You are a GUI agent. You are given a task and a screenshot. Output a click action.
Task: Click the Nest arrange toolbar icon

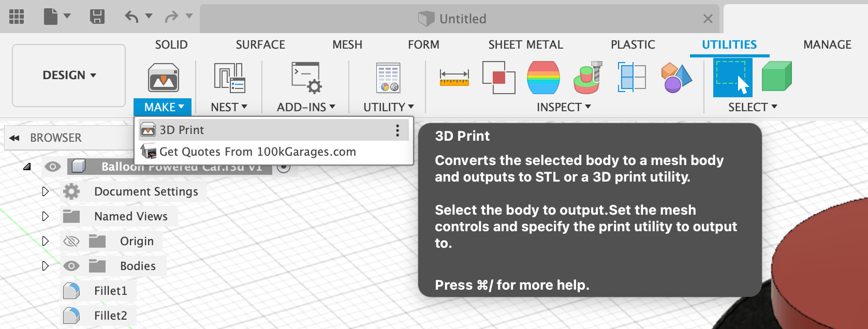tap(229, 78)
